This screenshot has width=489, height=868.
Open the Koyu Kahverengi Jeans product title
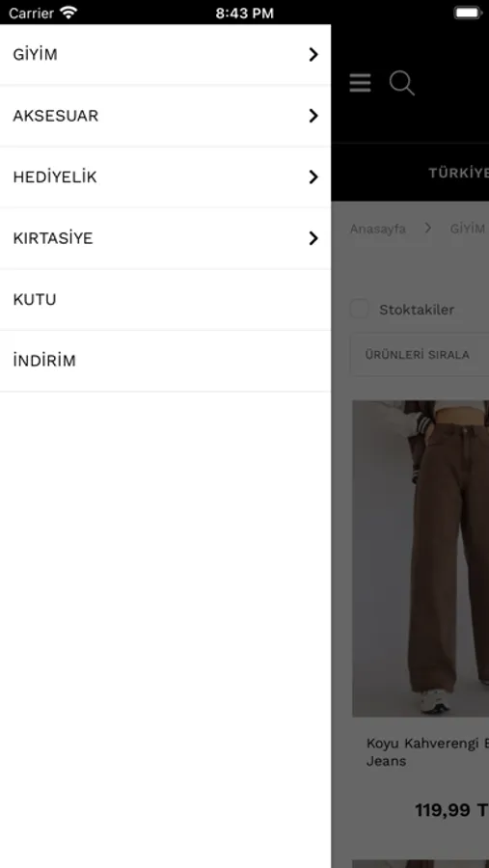427,751
